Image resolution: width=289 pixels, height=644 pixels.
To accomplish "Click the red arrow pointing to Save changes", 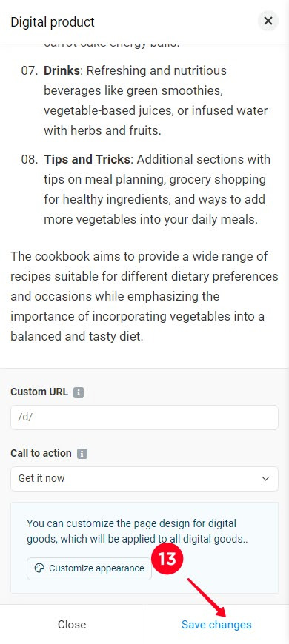I will coord(207,597).
